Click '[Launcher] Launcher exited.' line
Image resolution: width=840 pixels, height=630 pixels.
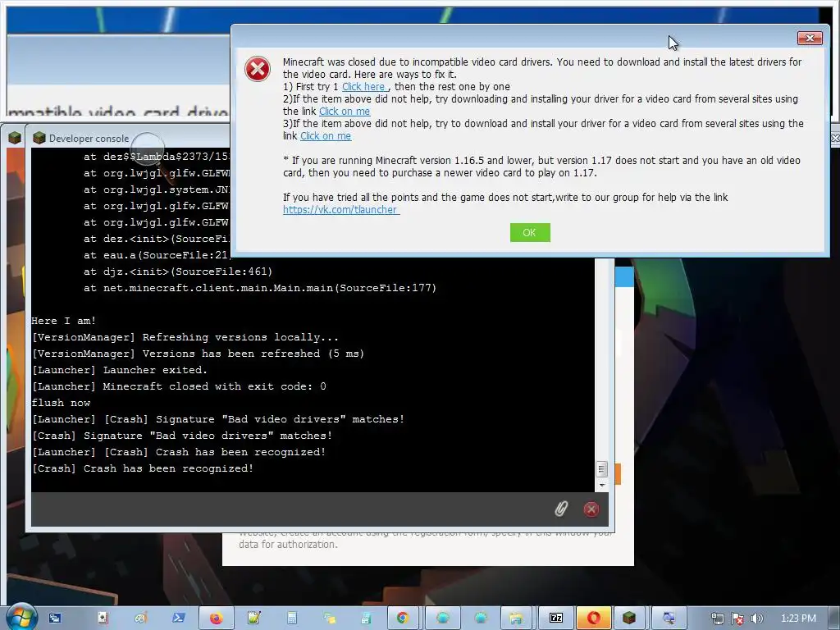point(120,370)
